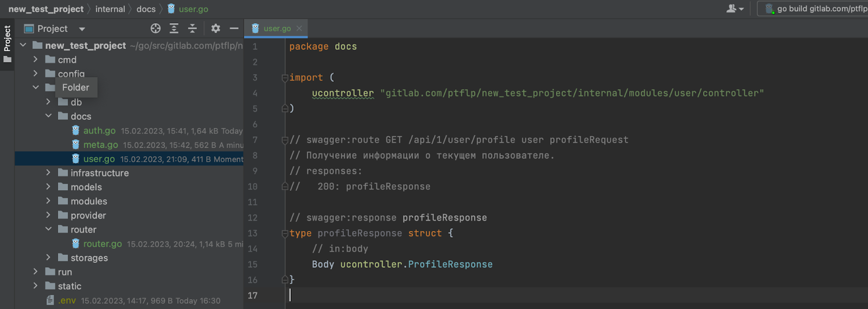The width and height of the screenshot is (868, 309).
Task: Close the user.go editor tab
Action: (299, 28)
